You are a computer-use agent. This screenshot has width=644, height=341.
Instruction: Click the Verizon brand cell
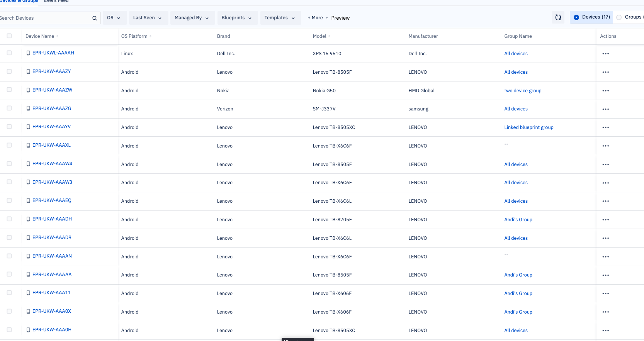[225, 109]
